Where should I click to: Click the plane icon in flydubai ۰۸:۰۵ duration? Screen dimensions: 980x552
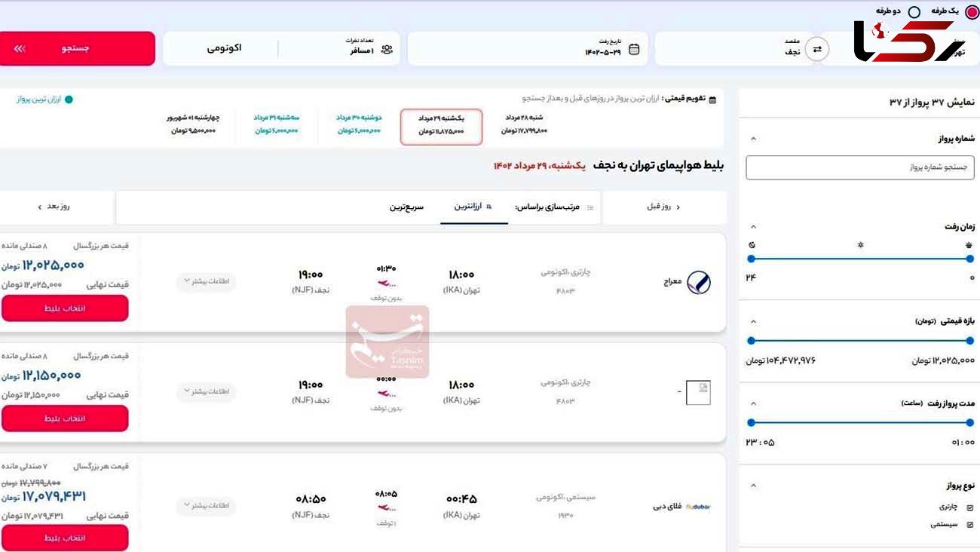[386, 508]
